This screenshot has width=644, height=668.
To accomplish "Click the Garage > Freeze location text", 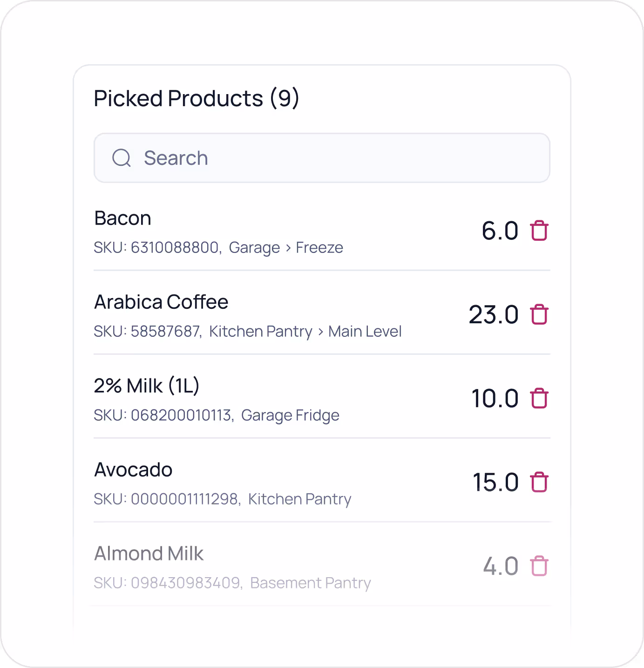I will [x=285, y=247].
